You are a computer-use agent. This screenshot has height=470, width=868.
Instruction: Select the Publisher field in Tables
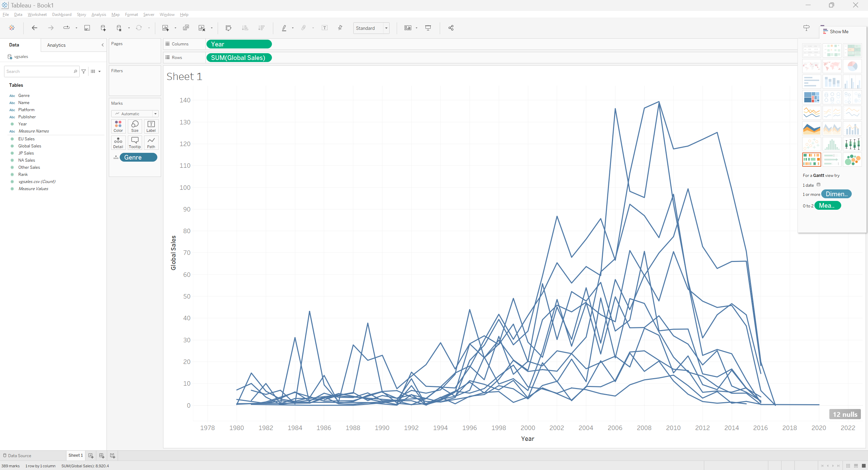tap(27, 117)
